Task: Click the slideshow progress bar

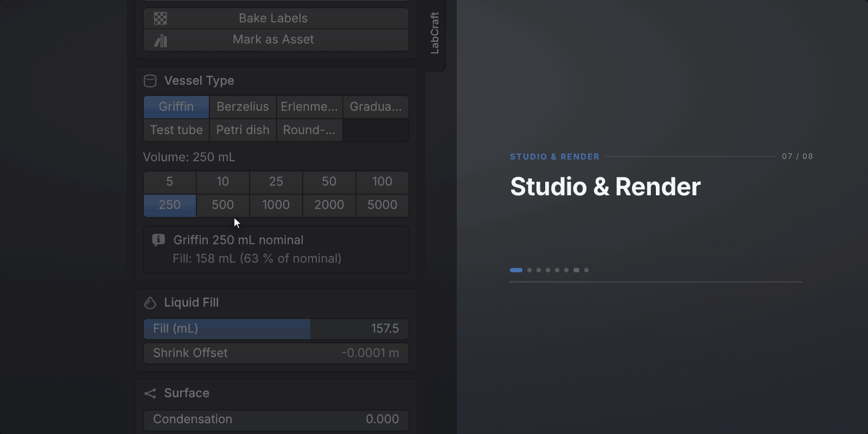Action: 656,282
